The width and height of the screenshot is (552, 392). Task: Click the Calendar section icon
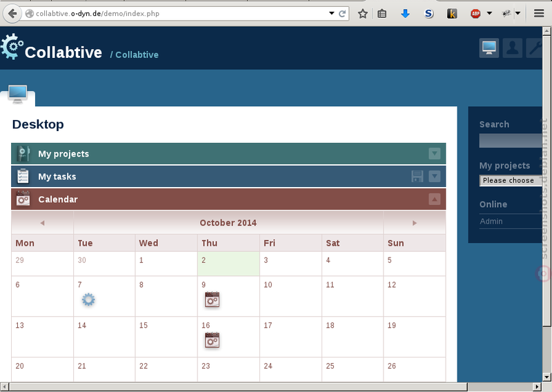click(x=23, y=199)
